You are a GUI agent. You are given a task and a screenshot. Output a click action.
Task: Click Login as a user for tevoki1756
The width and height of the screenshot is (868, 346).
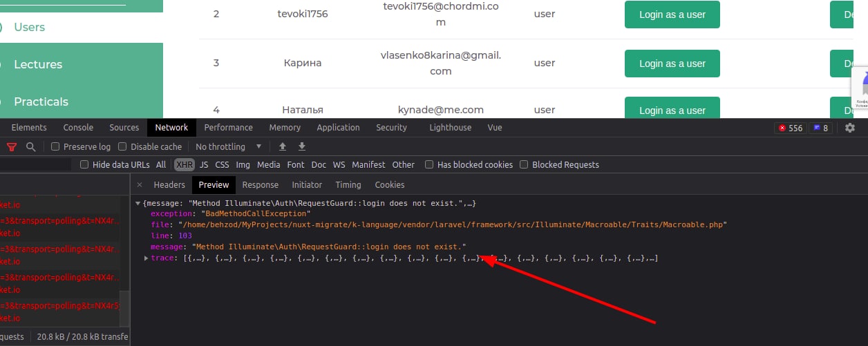672,15
